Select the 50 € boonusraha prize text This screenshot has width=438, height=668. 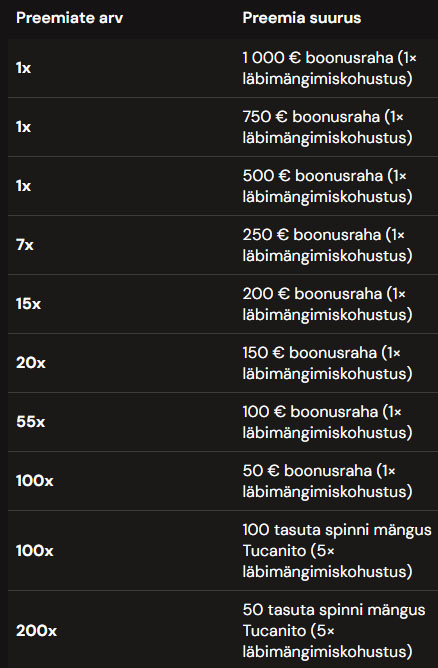point(327,481)
